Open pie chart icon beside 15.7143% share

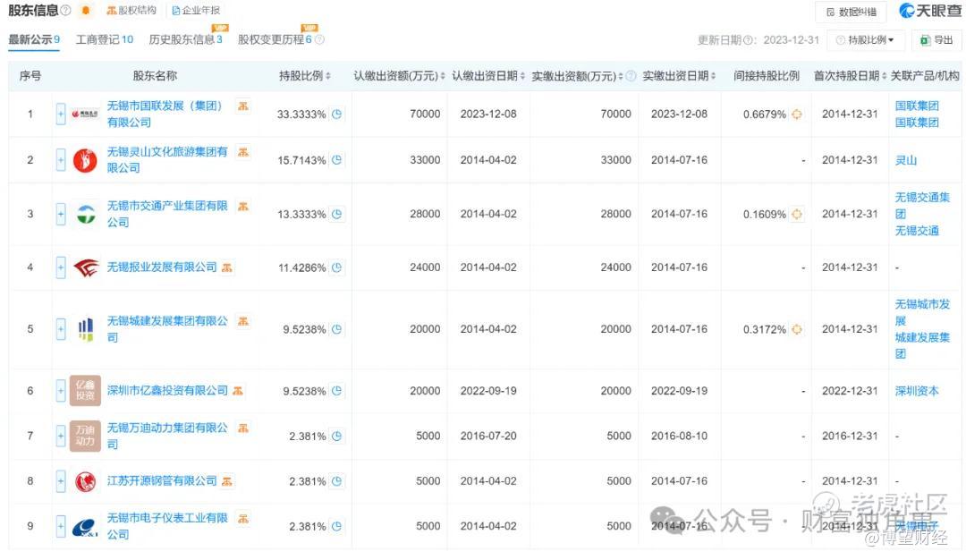tap(336, 160)
